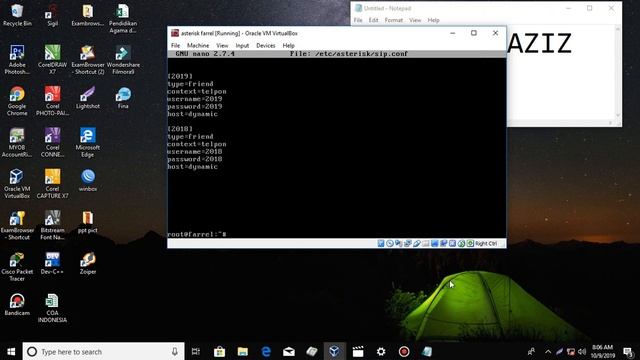Open Notepad's Help menu
This screenshot has width=640, height=360.
433,20
